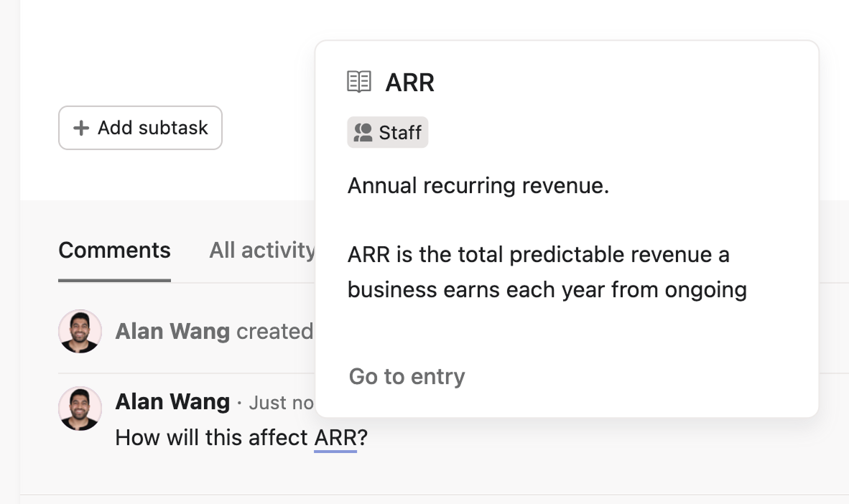Click the ARR title in the popup
Viewport: 849px width, 504px height.
[x=410, y=83]
